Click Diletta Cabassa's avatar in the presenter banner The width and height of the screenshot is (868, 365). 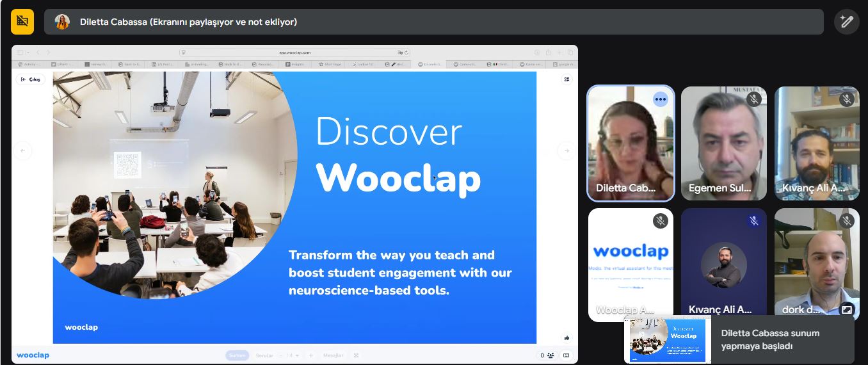click(62, 22)
